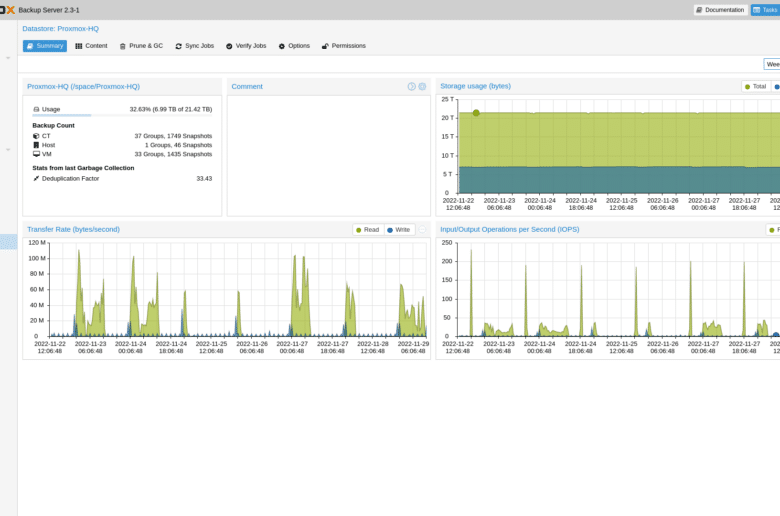This screenshot has height=516, width=780.
Task: Click the Documentation button
Action: (720, 10)
